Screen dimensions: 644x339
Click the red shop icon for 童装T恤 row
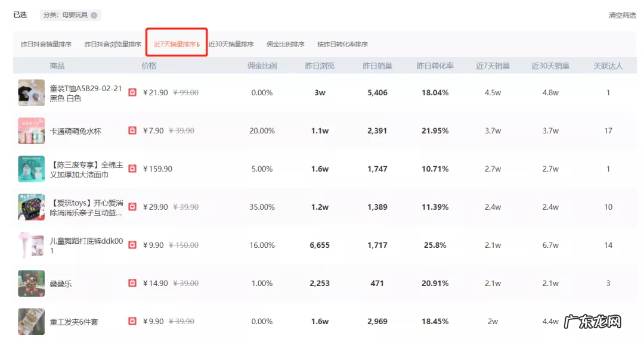coord(132,92)
